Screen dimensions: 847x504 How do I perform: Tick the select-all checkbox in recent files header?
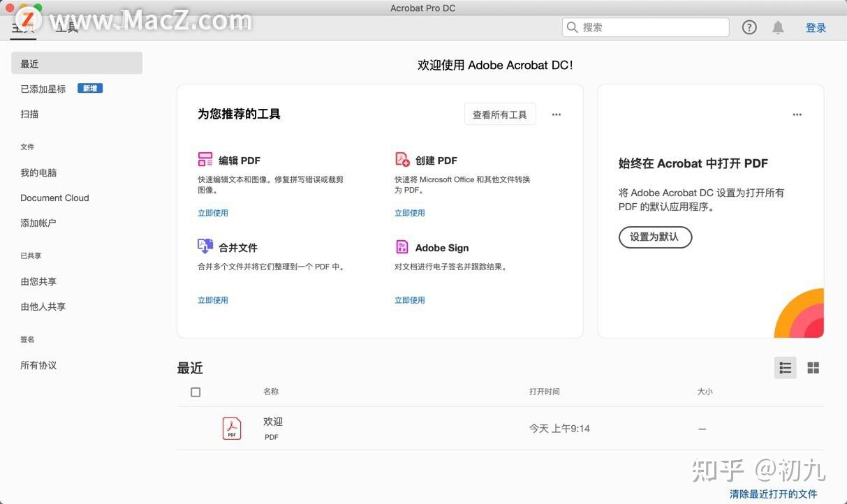[x=196, y=392]
